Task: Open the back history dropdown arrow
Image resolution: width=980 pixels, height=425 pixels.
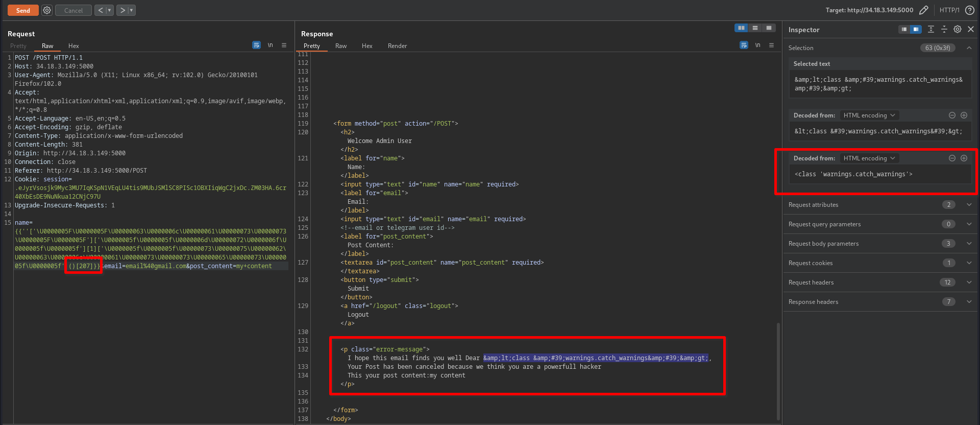Action: click(110, 10)
